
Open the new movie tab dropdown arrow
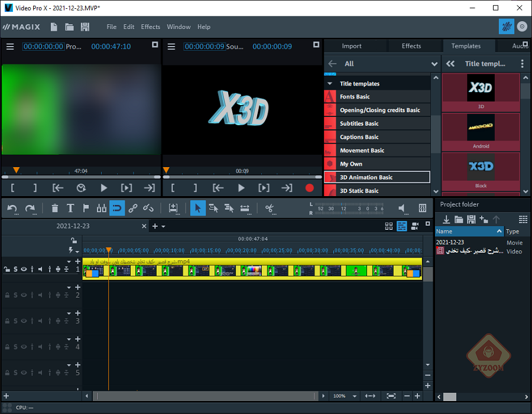[x=163, y=227]
